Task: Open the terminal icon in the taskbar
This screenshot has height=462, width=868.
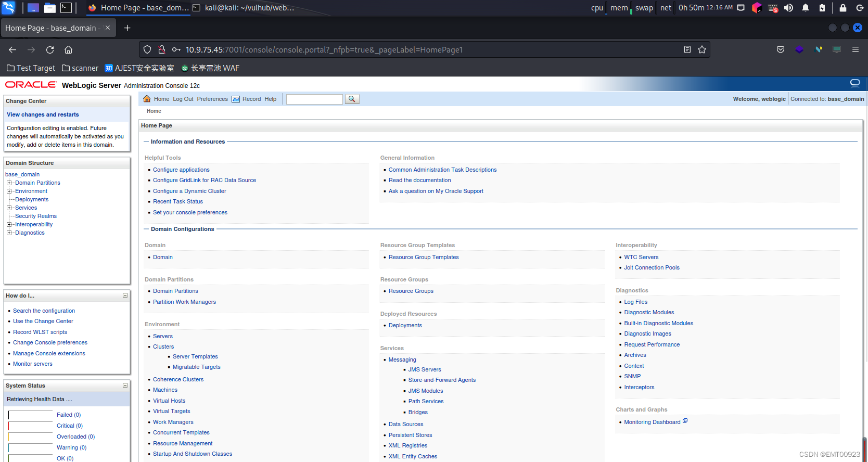Action: point(66,7)
